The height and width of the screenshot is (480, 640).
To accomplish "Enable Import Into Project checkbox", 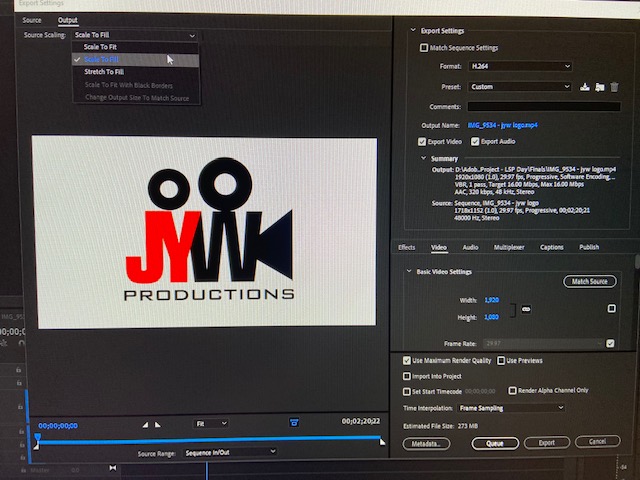I will pyautogui.click(x=407, y=376).
